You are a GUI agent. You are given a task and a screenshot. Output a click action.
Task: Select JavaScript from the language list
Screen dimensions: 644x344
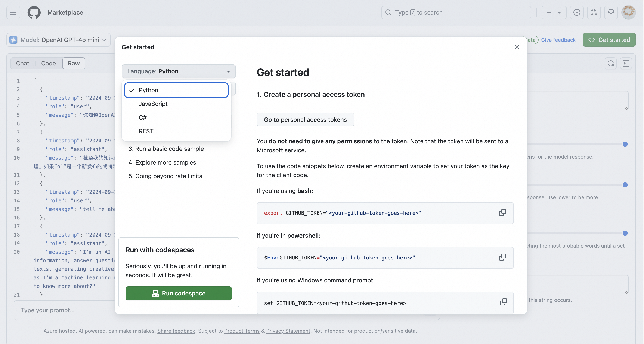pos(153,104)
